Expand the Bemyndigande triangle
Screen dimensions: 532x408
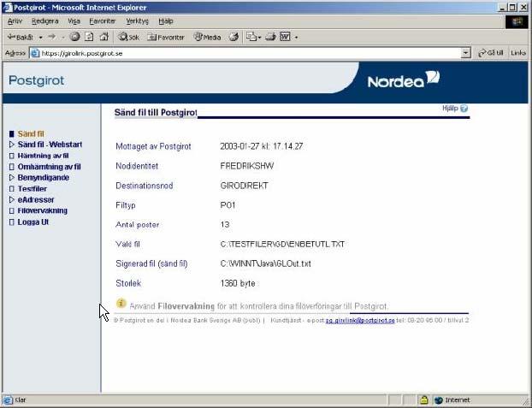11,178
